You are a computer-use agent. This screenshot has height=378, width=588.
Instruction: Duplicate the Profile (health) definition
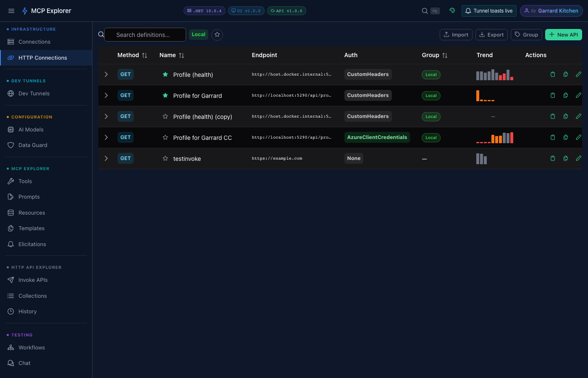point(566,74)
